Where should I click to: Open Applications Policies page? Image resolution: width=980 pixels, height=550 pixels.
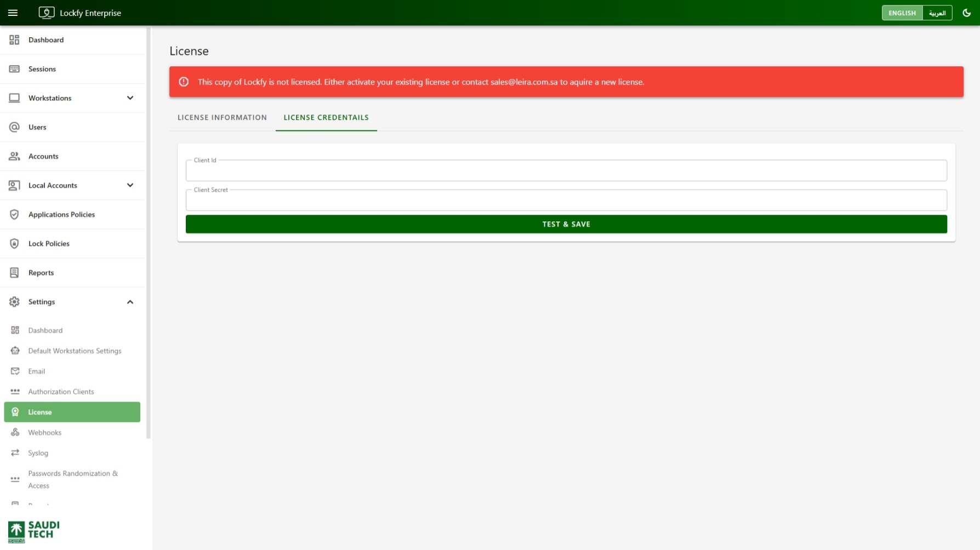[72, 214]
